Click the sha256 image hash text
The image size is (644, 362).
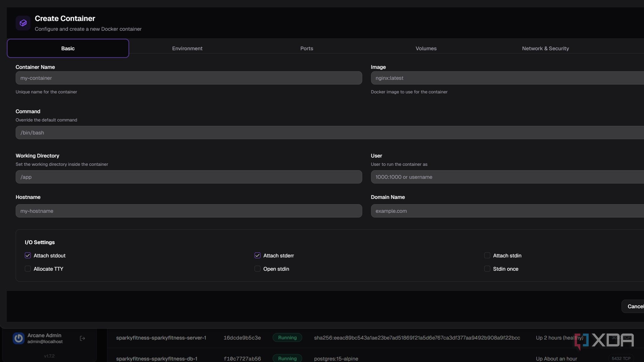pos(417,338)
